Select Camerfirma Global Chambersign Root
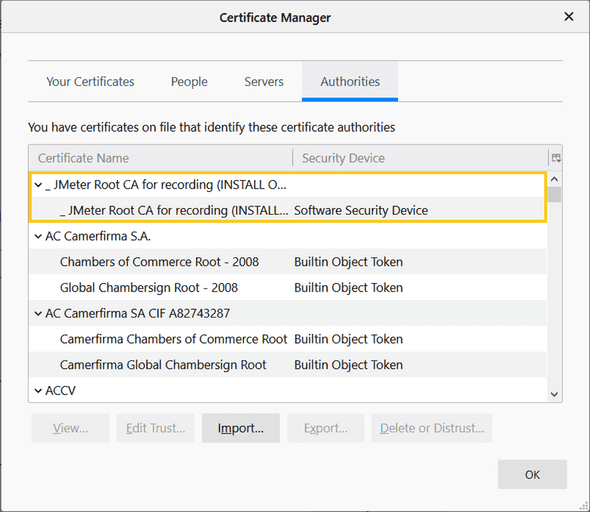The height and width of the screenshot is (512, 590). point(288,365)
